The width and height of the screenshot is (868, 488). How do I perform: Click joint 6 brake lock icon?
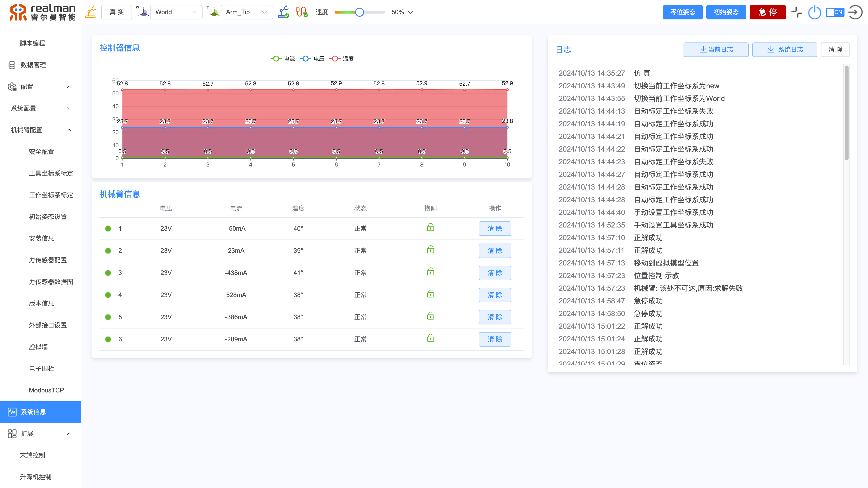[x=431, y=338]
